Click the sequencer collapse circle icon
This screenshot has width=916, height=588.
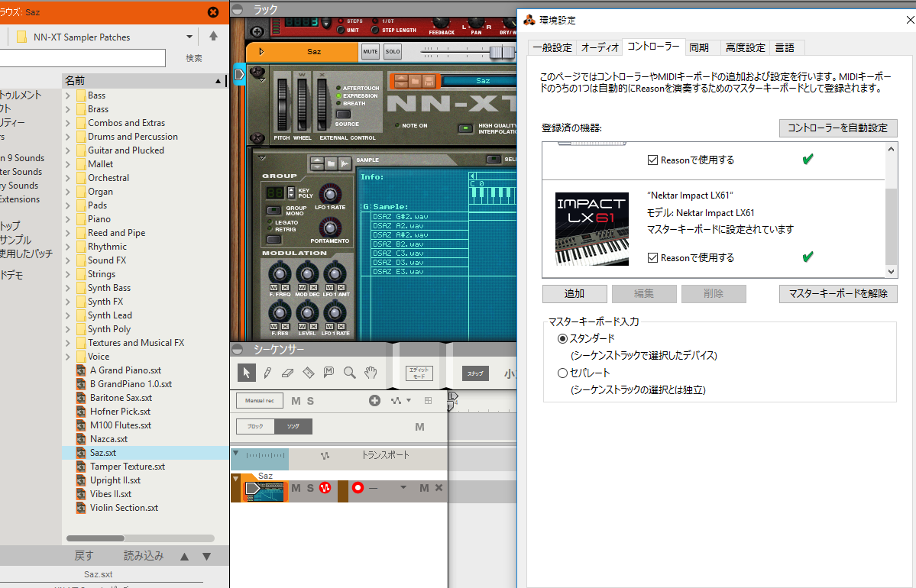[x=237, y=349]
